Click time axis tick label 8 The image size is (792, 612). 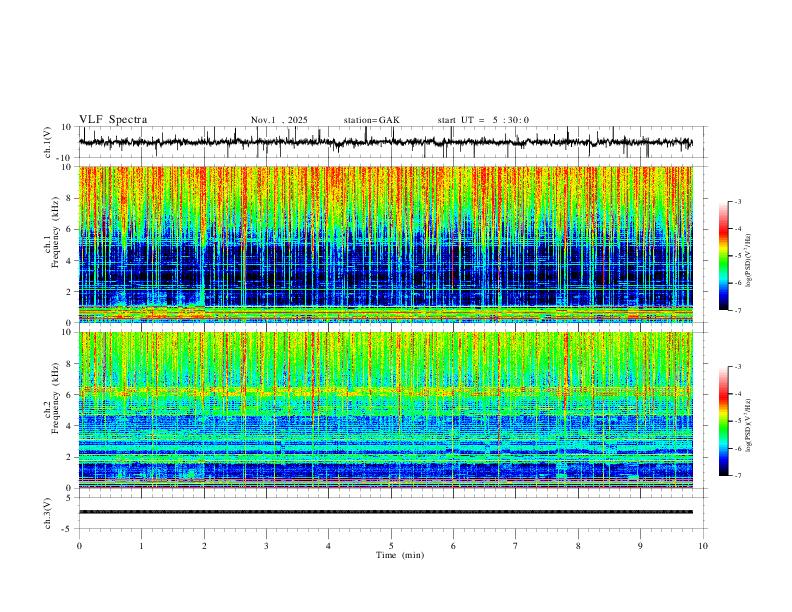pyautogui.click(x=578, y=546)
